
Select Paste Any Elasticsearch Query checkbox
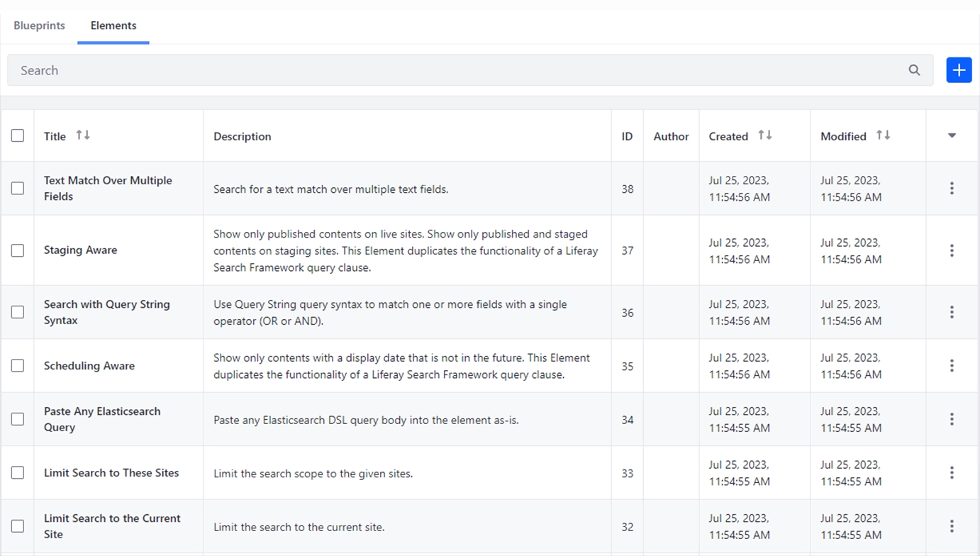pos(18,419)
